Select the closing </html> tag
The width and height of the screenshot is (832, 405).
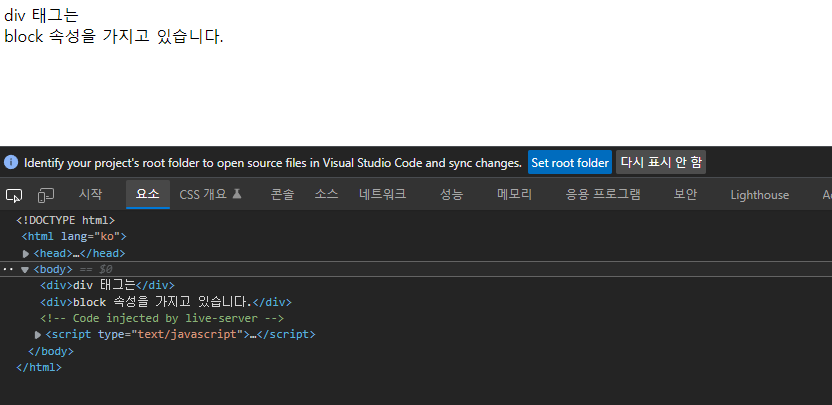[x=39, y=367]
